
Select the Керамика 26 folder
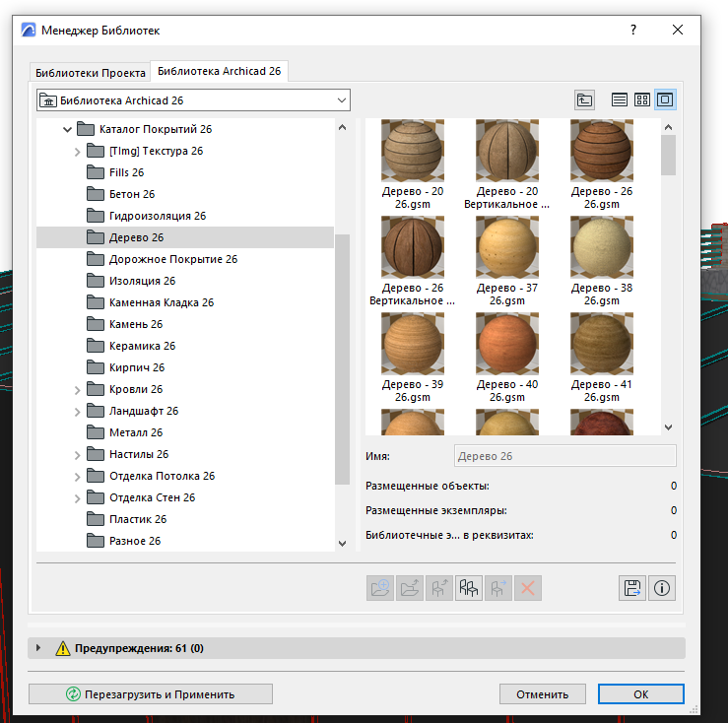(x=131, y=346)
